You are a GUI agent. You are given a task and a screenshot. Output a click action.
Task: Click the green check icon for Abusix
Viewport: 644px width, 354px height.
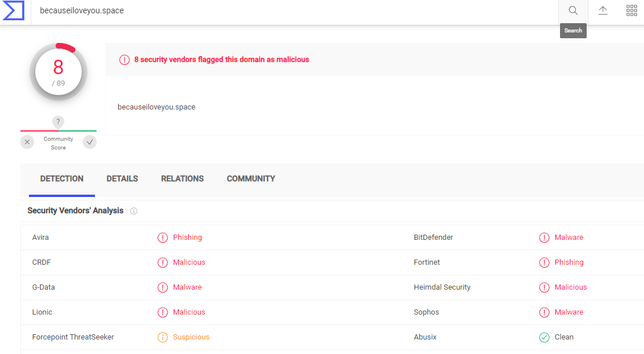click(x=544, y=337)
